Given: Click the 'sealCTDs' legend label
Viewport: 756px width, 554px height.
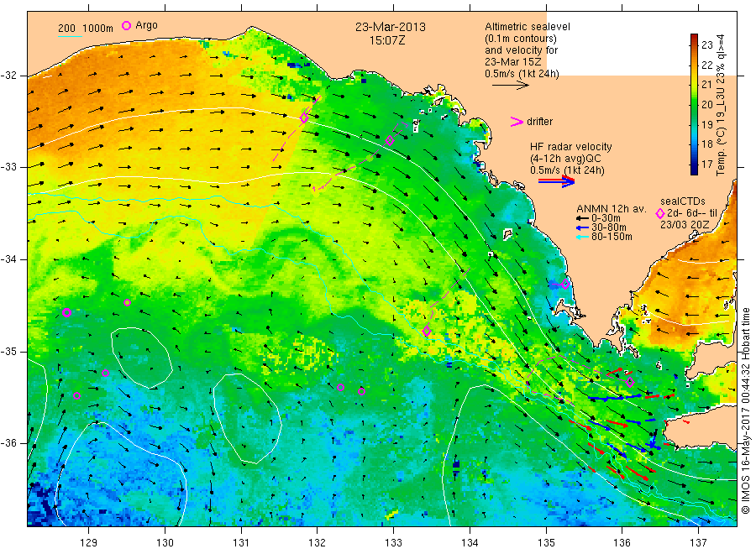Looking at the screenshot, I should [x=683, y=201].
